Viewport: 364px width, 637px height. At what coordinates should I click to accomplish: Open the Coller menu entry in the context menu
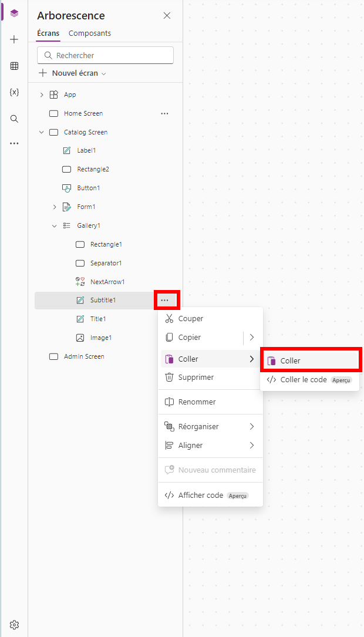(x=210, y=359)
